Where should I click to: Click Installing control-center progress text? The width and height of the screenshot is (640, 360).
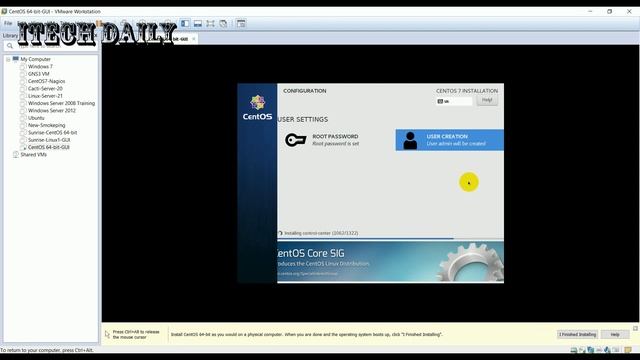[321, 233]
